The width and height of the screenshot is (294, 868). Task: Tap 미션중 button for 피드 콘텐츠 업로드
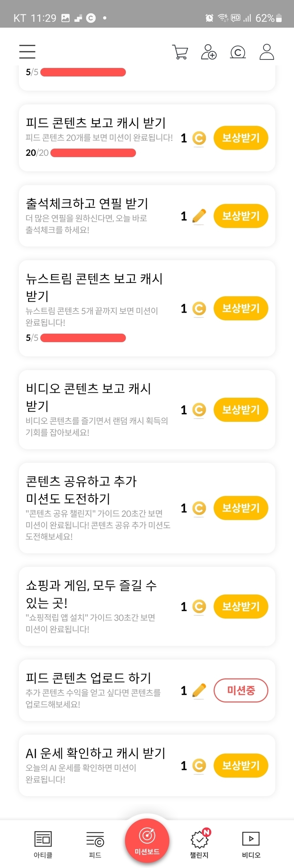click(241, 690)
